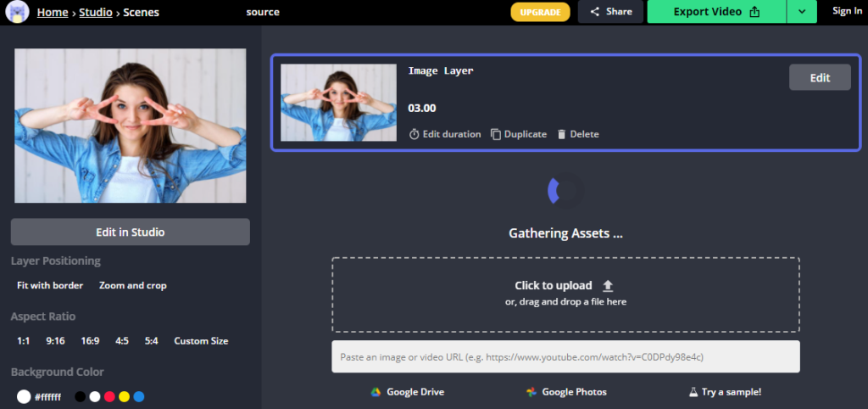Click the export upload icon in Export Video
The image size is (868, 409).
pyautogui.click(x=754, y=12)
